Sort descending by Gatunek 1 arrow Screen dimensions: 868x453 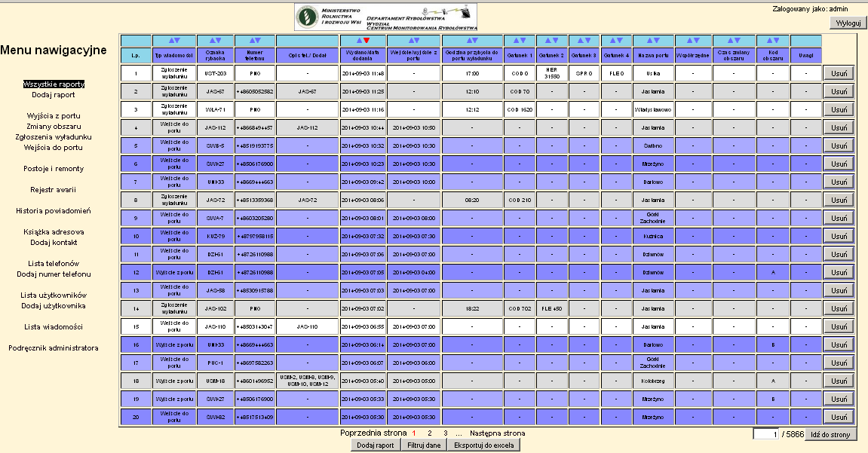(523, 41)
